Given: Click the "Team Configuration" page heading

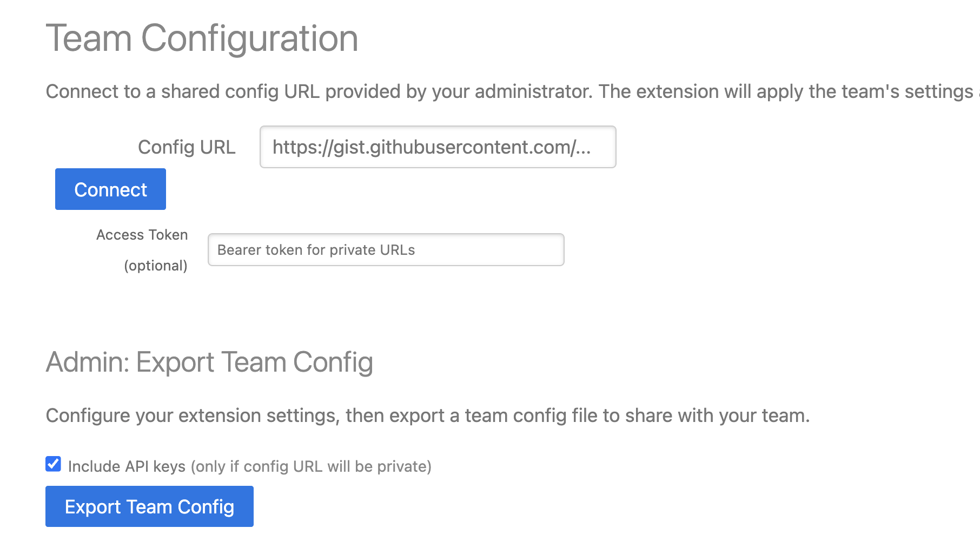Looking at the screenshot, I should click(202, 38).
